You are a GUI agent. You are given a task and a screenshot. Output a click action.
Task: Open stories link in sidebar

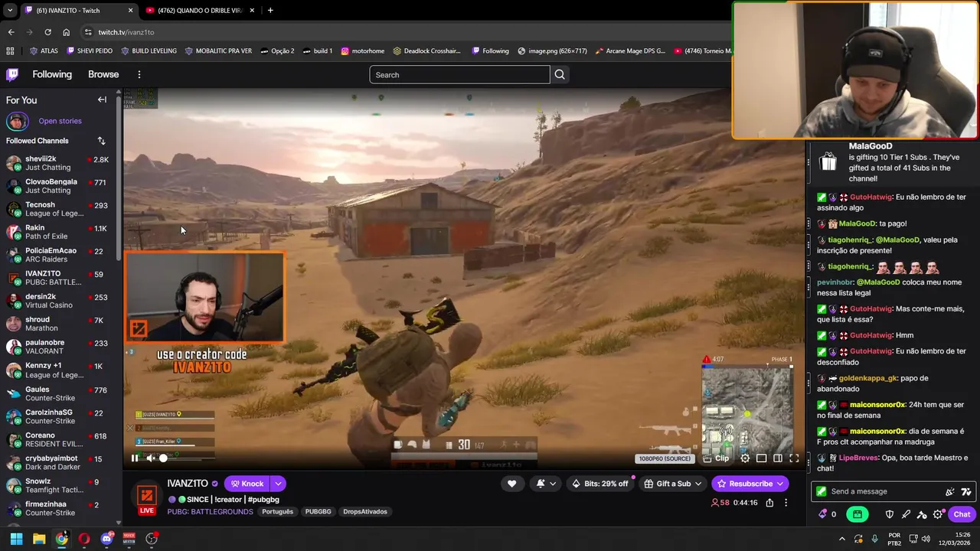pyautogui.click(x=60, y=121)
